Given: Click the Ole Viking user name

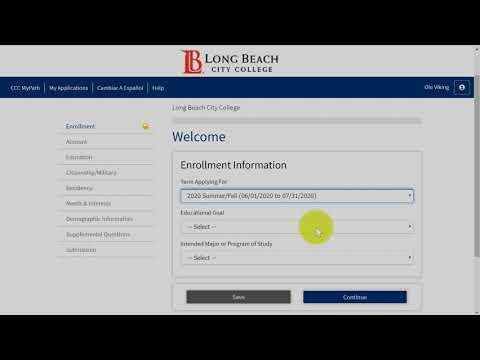Looking at the screenshot, I should click(437, 87).
